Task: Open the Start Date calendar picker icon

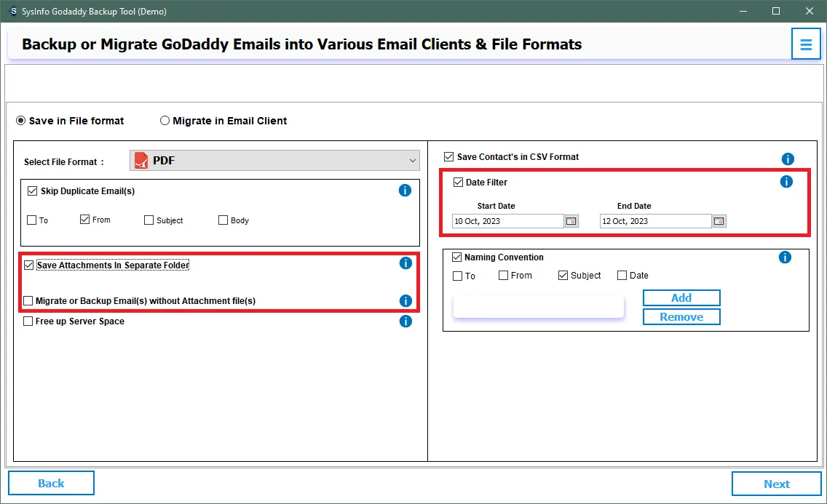Action: point(571,221)
